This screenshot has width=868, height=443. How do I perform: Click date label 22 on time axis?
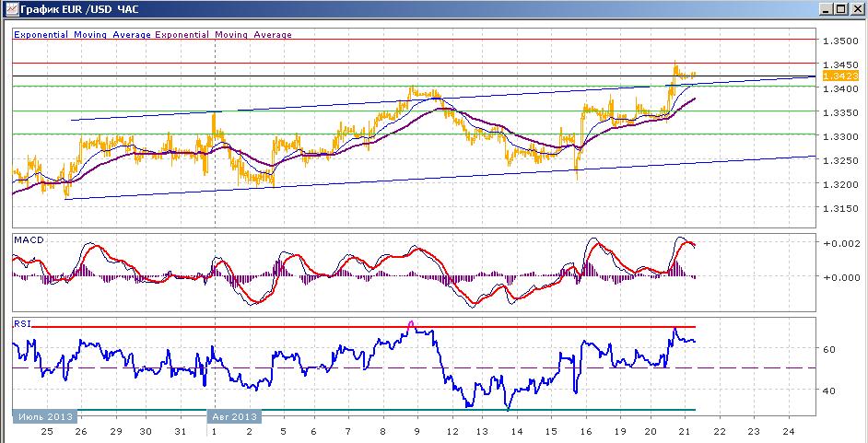(719, 431)
